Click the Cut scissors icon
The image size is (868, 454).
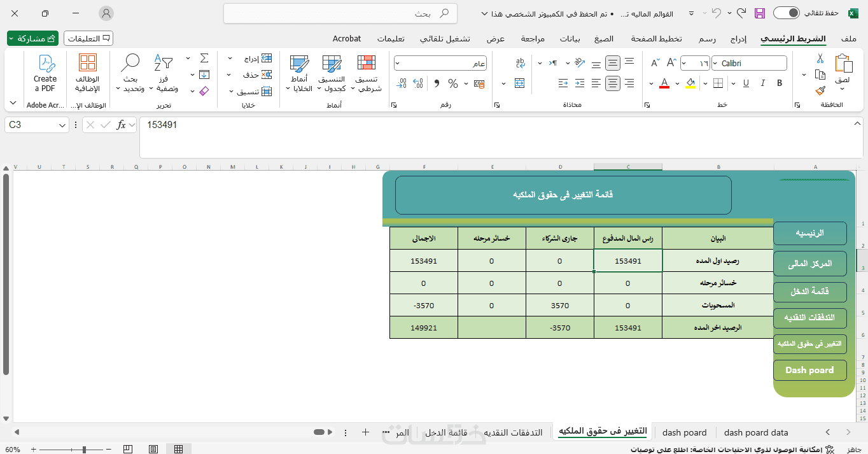[820, 59]
